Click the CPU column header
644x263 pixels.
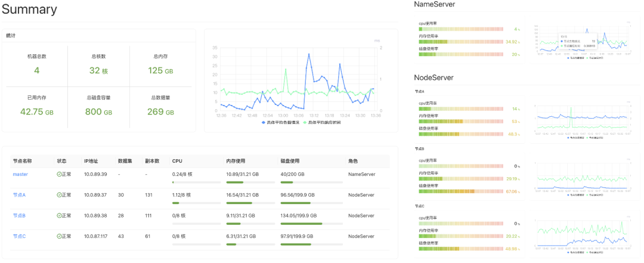(177, 161)
